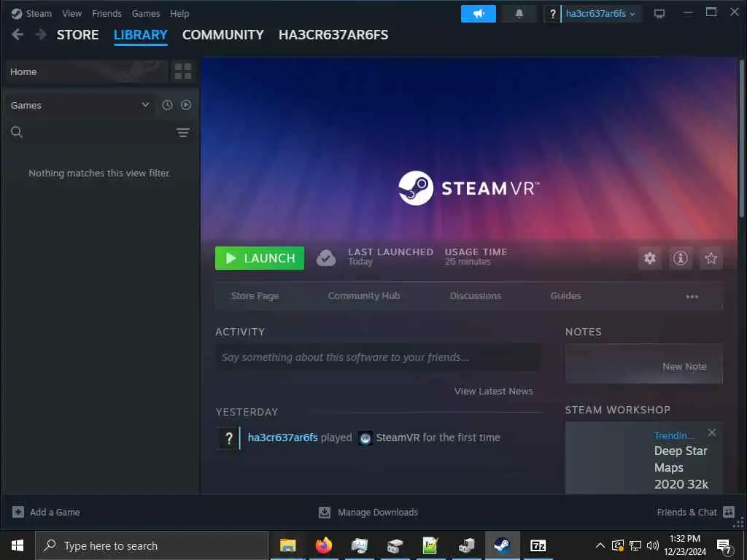Toggle the ready-to-play filter icon
This screenshot has height=560, width=747.
click(186, 105)
